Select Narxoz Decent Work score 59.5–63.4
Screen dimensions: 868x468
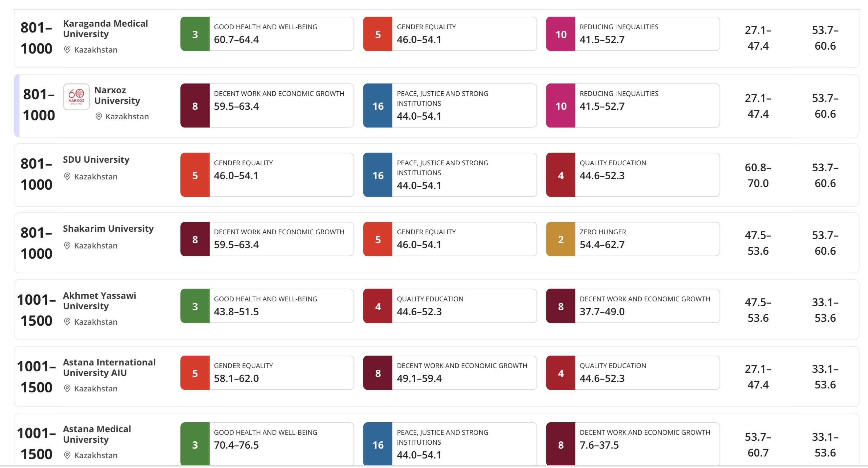coord(236,106)
